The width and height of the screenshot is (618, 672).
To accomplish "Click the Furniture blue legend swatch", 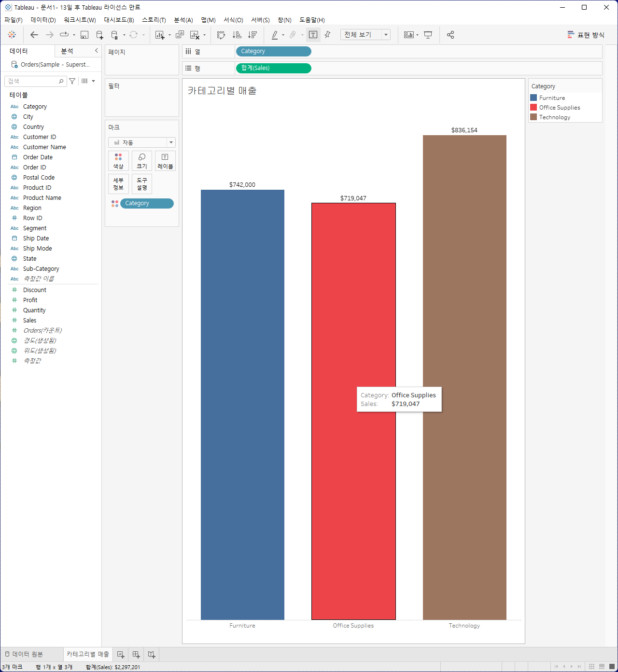I will click(534, 98).
